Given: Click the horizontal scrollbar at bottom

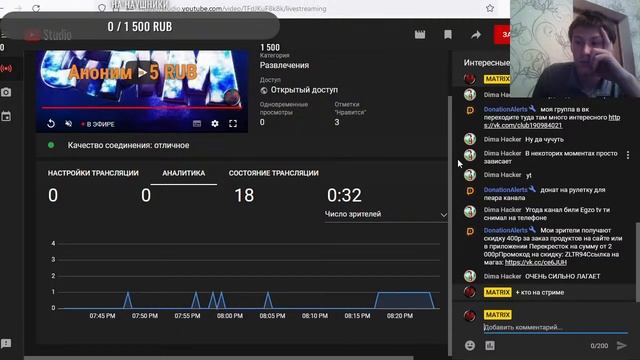Looking at the screenshot, I should 218,358.
